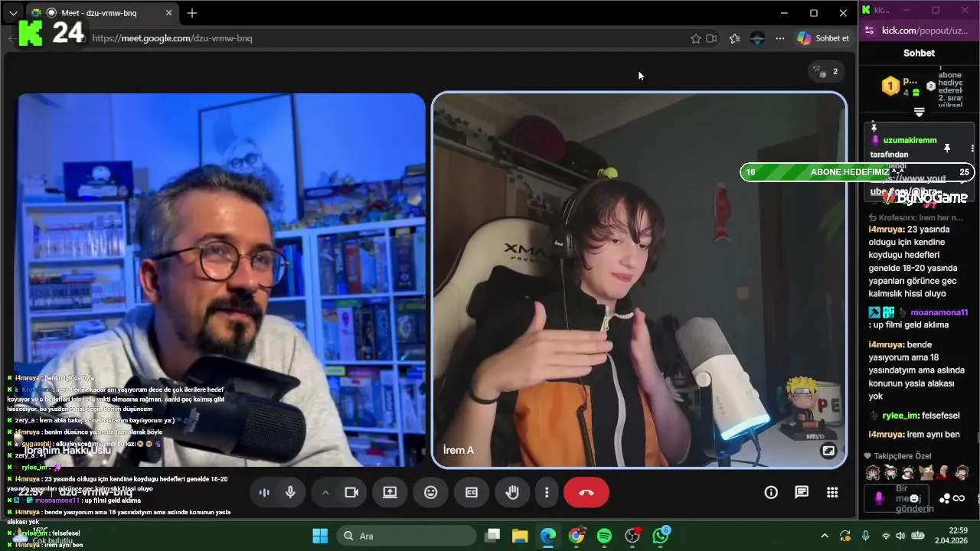
Task: Click Kick popout site settings icon
Action: [868, 31]
